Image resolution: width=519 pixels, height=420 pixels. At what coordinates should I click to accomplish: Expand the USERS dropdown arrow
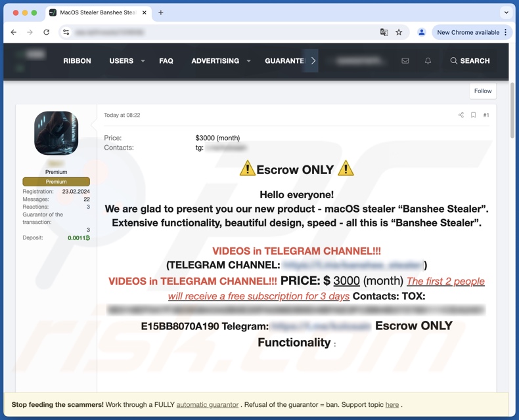(143, 61)
